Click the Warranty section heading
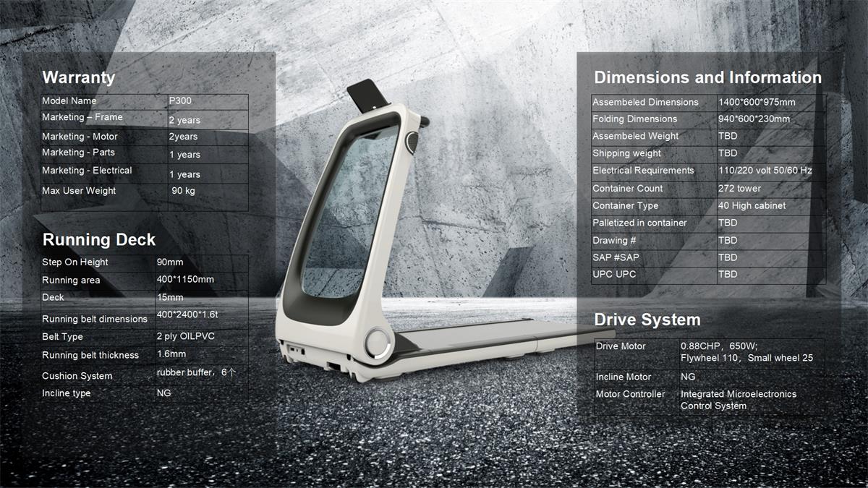868x488 pixels. click(78, 77)
